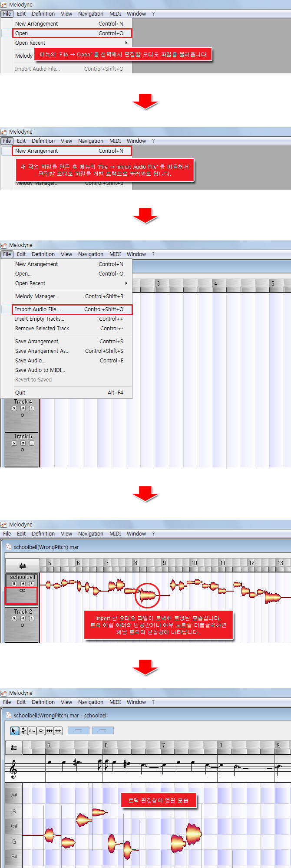This screenshot has height=868, width=291.
Task: Click the mono indicator on Track 2
Action: (22, 625)
